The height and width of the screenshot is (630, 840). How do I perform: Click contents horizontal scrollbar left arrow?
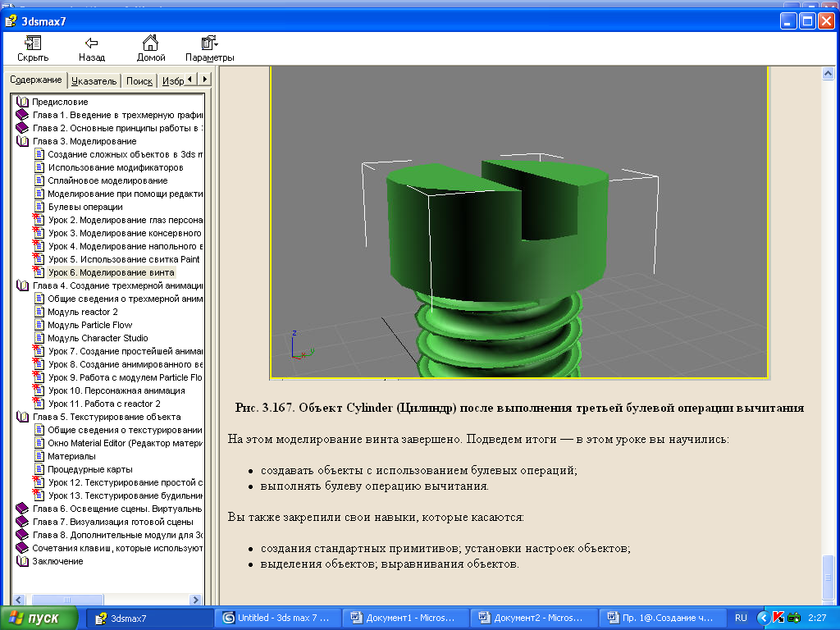[x=19, y=600]
